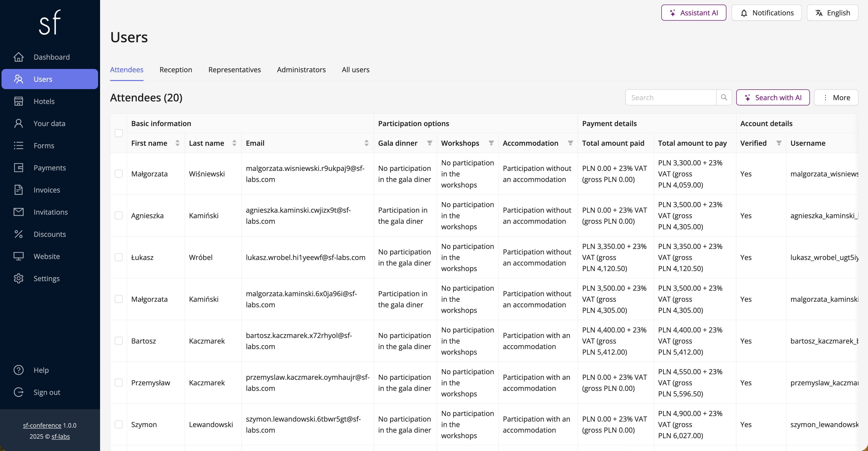Click into the Search attendees field
Viewport: 868px width, 451px height.
pos(671,97)
